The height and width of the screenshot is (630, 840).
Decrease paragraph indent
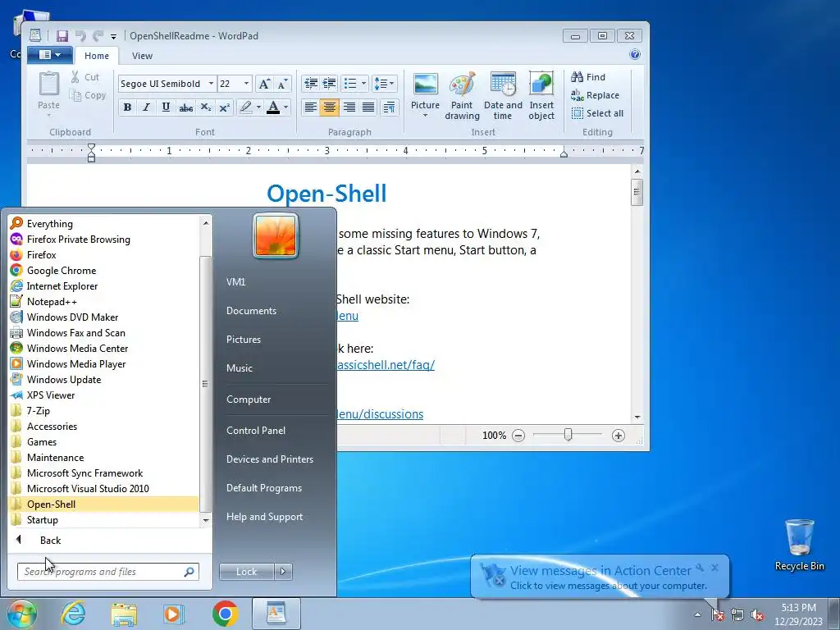coord(311,83)
